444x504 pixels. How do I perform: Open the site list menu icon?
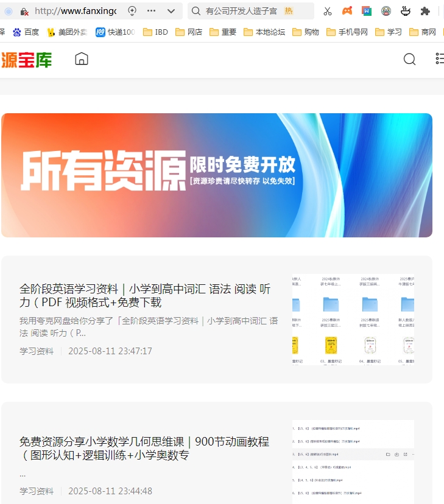pos(439,59)
